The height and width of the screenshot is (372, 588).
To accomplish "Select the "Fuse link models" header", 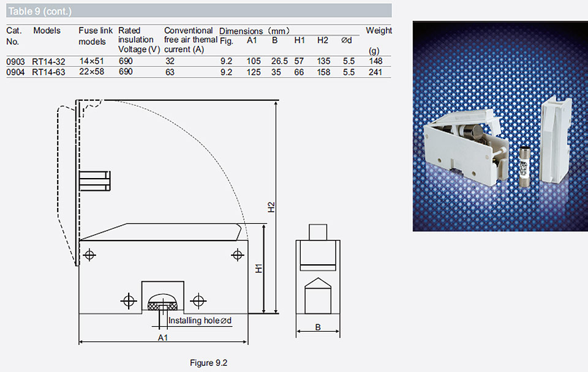I will pos(96,36).
